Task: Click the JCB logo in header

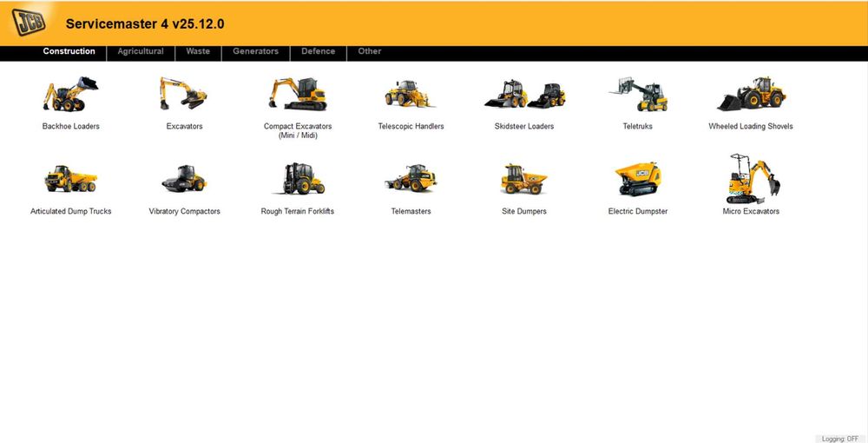Action: (x=29, y=23)
